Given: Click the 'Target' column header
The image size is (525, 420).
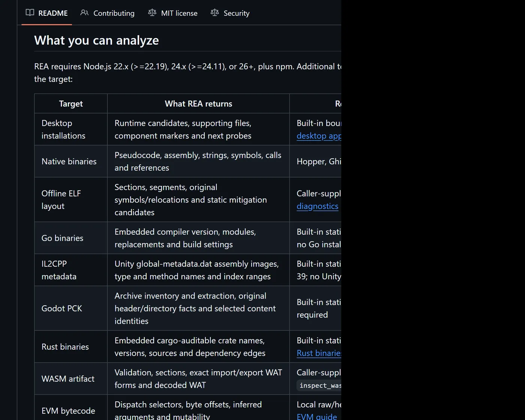Looking at the screenshot, I should click(x=71, y=104).
